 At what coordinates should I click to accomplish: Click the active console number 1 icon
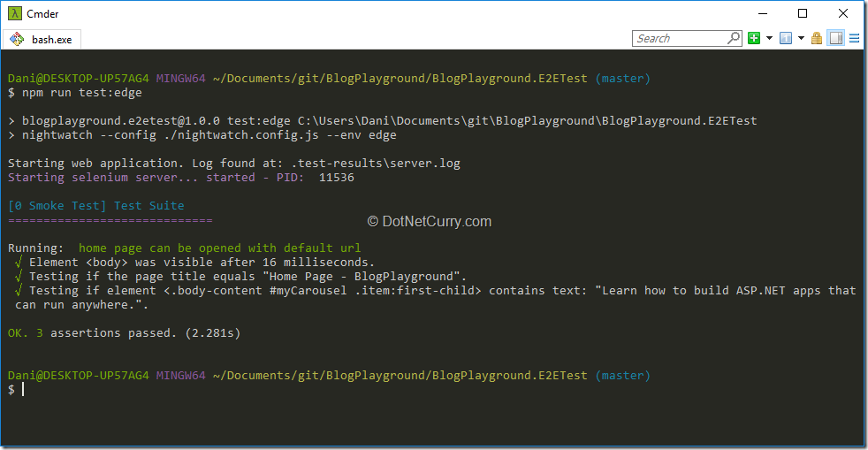point(786,38)
